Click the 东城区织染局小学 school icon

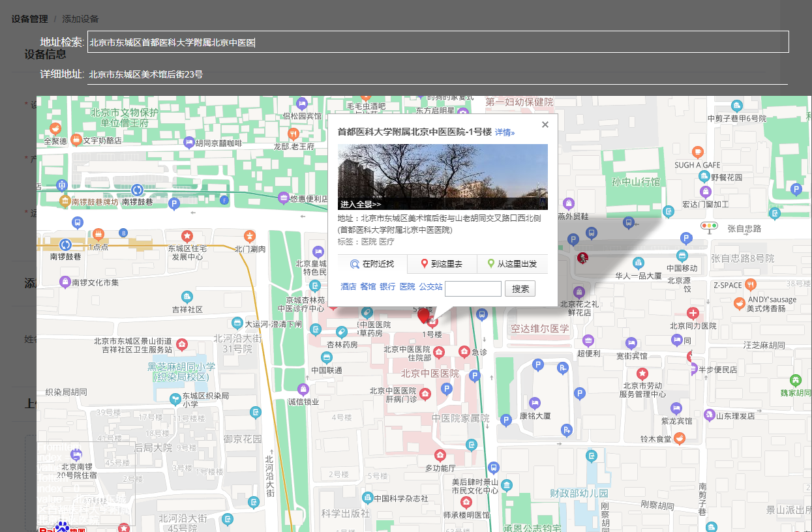point(175,399)
